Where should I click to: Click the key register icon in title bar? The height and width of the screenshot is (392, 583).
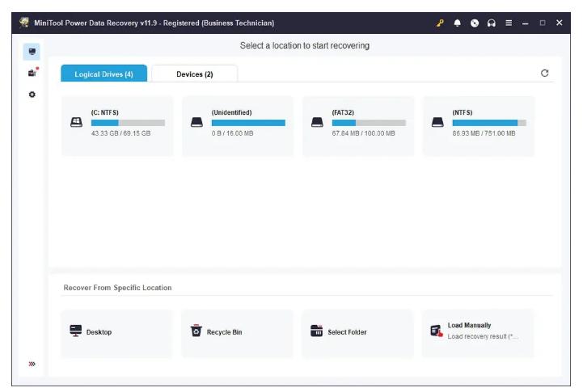tap(440, 23)
